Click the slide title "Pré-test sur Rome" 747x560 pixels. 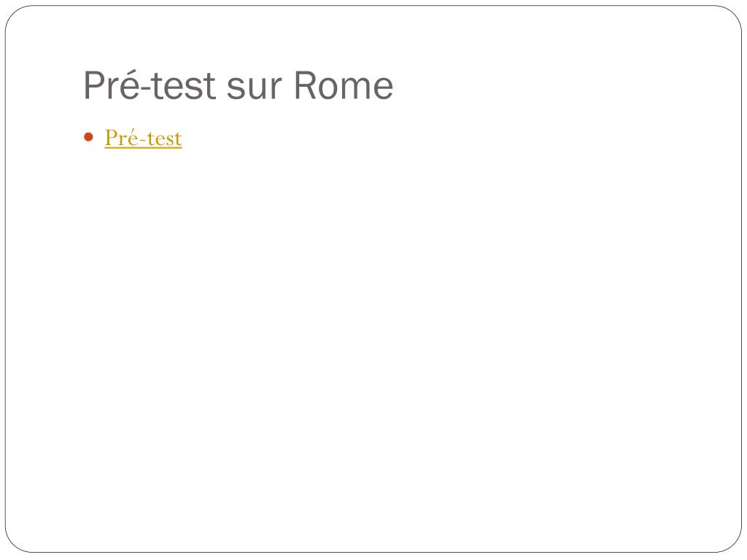[x=238, y=85]
